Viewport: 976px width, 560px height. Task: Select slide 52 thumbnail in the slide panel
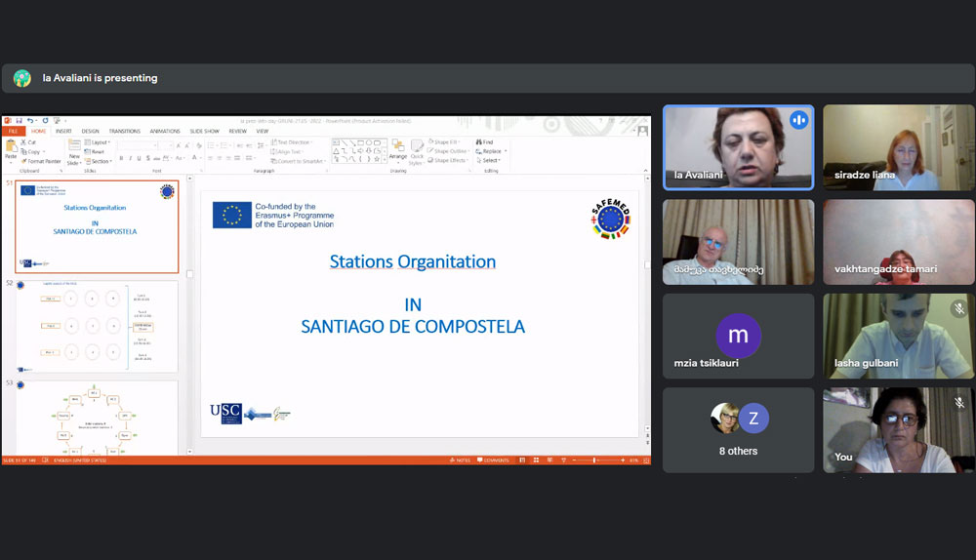pos(97,327)
